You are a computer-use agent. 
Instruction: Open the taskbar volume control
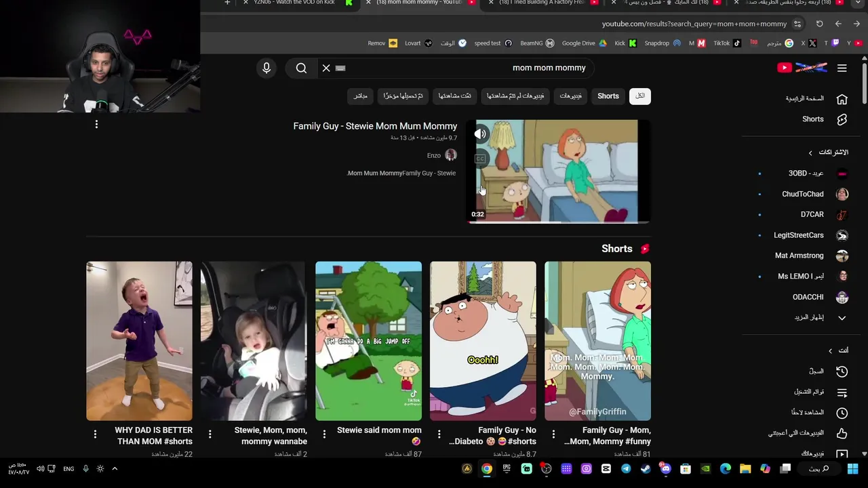(x=40, y=469)
